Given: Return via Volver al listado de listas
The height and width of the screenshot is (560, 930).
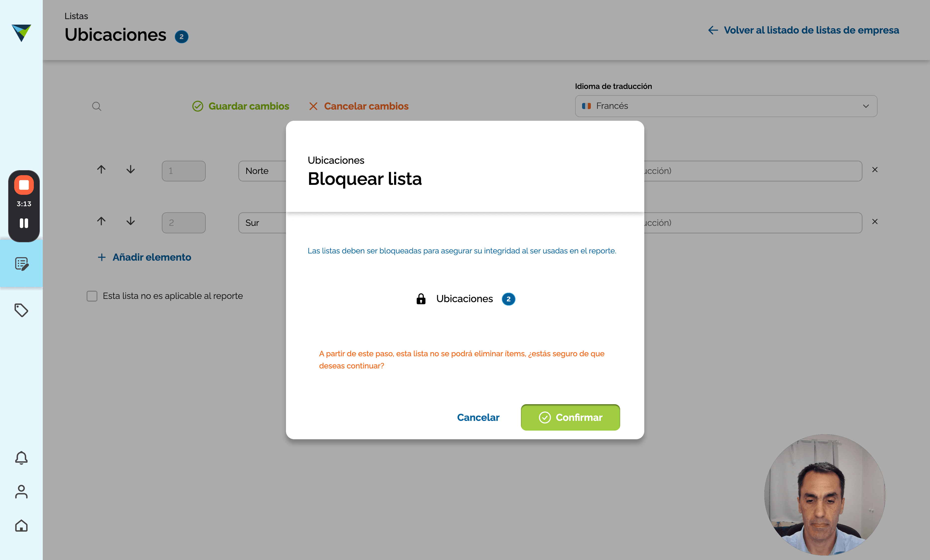Looking at the screenshot, I should (804, 30).
